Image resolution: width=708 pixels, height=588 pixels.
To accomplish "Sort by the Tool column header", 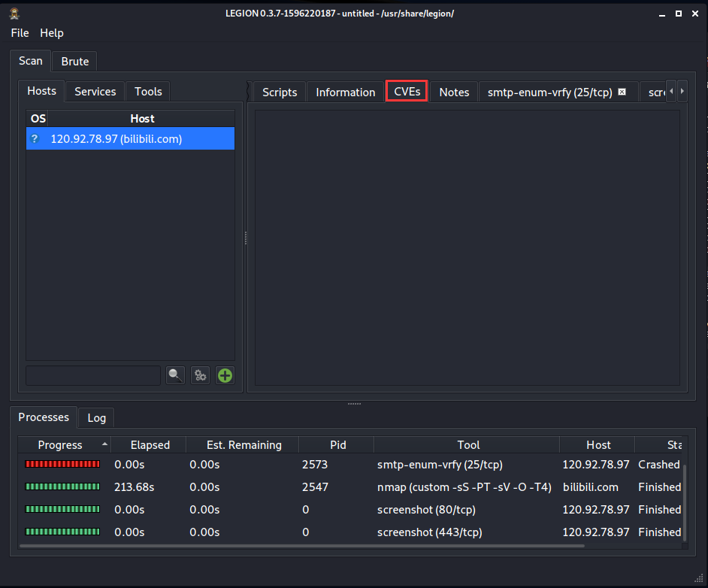I will coord(468,445).
